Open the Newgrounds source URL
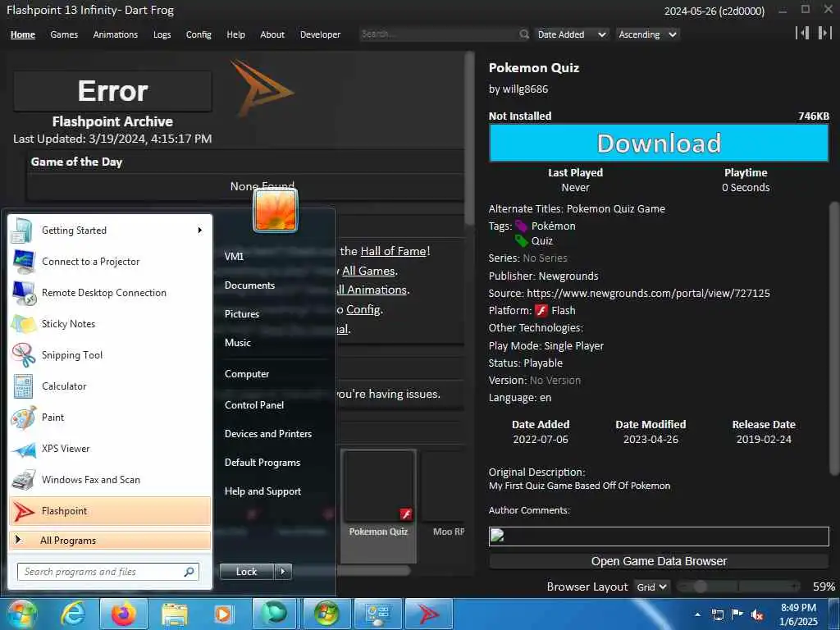The width and height of the screenshot is (840, 630). point(648,294)
